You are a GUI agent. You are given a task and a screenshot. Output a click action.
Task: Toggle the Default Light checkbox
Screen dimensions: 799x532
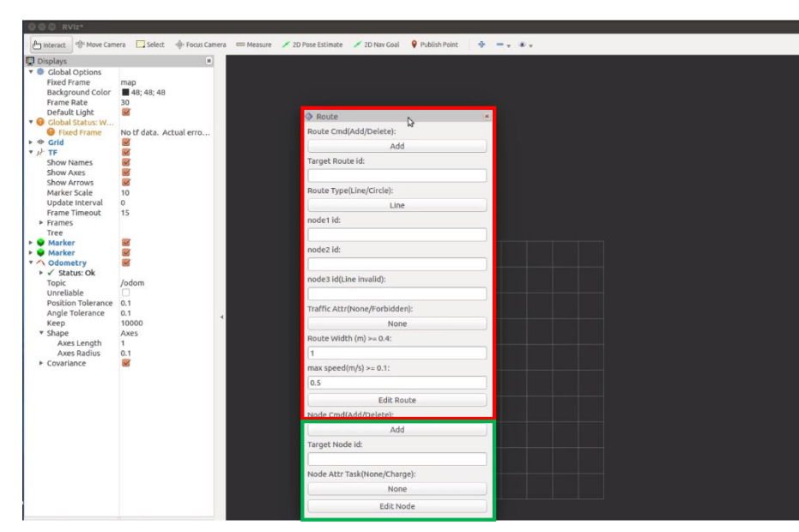click(x=126, y=112)
